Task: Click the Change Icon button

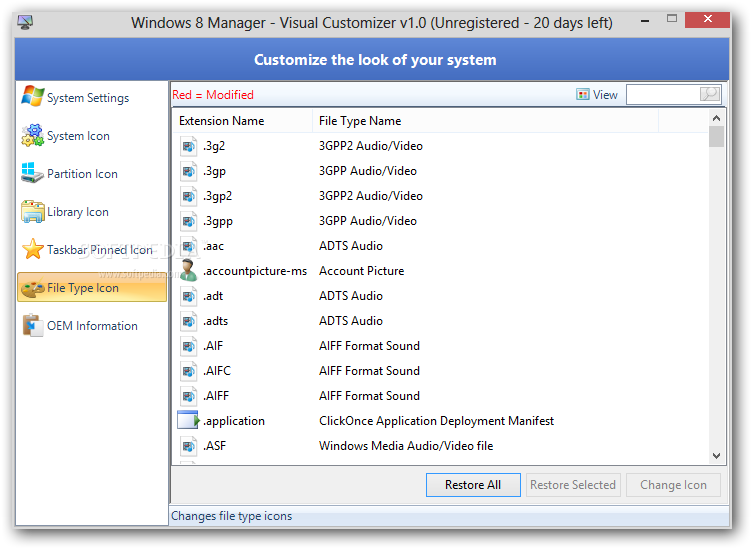Action: pyautogui.click(x=673, y=485)
